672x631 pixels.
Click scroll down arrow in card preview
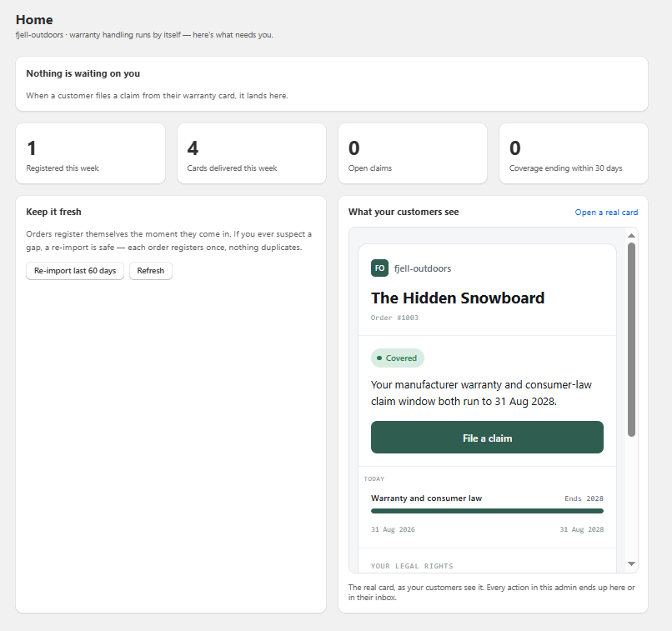(x=631, y=563)
